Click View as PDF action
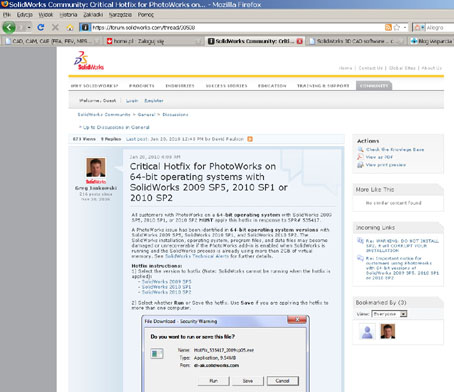The height and width of the screenshot is (392, 454). pos(379,157)
